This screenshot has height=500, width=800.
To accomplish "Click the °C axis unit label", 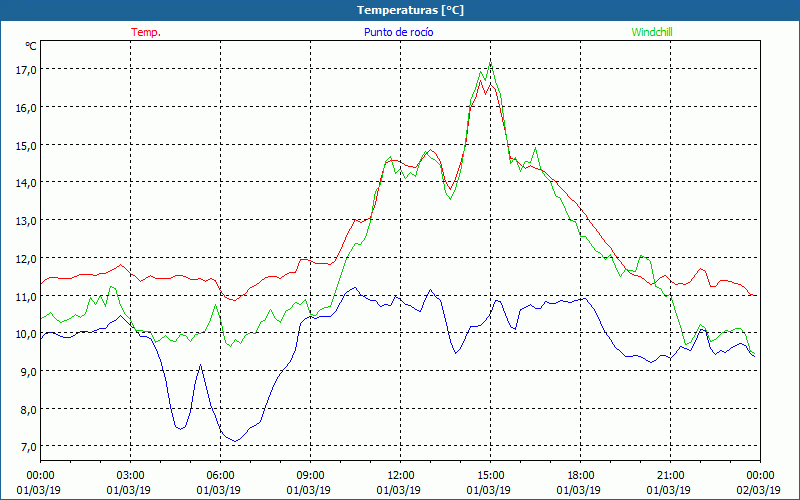I will tap(31, 46).
